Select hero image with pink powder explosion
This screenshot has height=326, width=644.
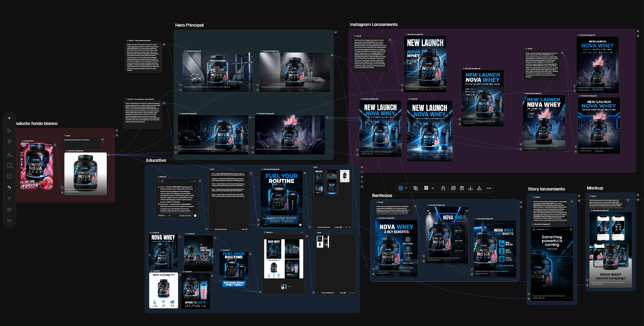pos(290,134)
